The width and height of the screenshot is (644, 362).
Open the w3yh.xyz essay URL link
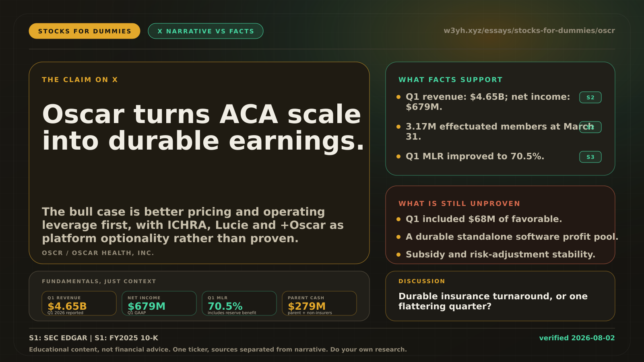click(529, 31)
